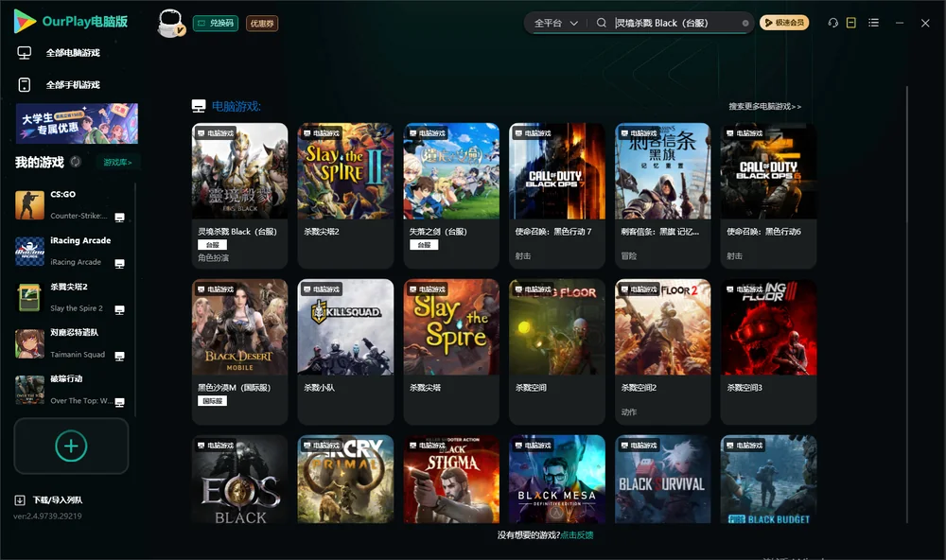
Task: Click the monitor icon beside 全部电脑游戏
Action: pyautogui.click(x=25, y=53)
